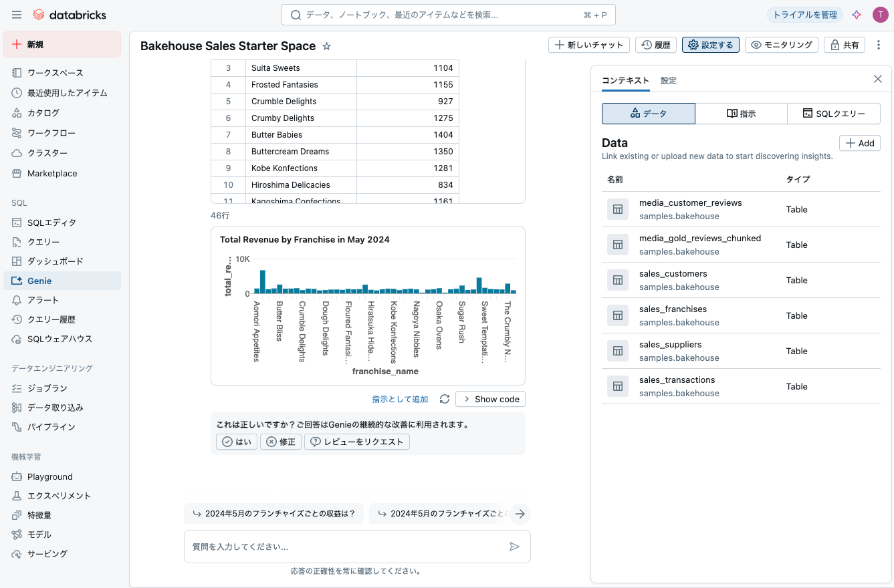This screenshot has height=588, width=894.
Task: Click the 新しいチャット button
Action: pos(588,45)
